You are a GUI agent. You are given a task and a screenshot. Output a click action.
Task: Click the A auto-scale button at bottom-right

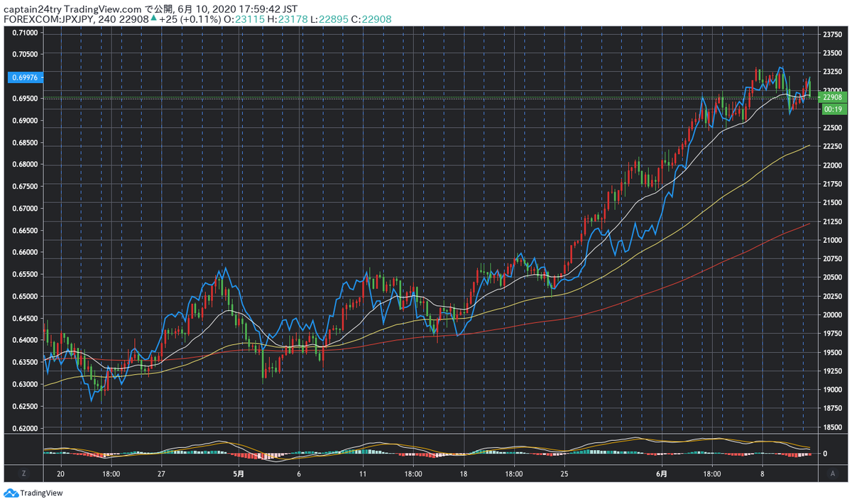click(x=831, y=473)
